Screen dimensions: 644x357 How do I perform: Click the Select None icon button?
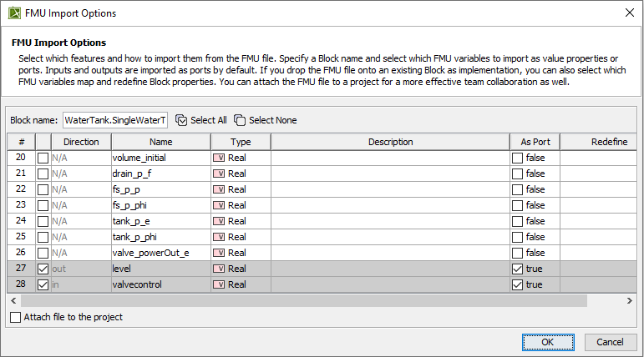[x=240, y=120]
